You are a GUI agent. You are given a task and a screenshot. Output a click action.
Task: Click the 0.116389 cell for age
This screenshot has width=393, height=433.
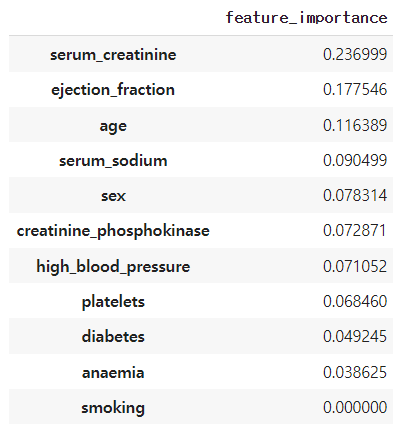pos(355,125)
